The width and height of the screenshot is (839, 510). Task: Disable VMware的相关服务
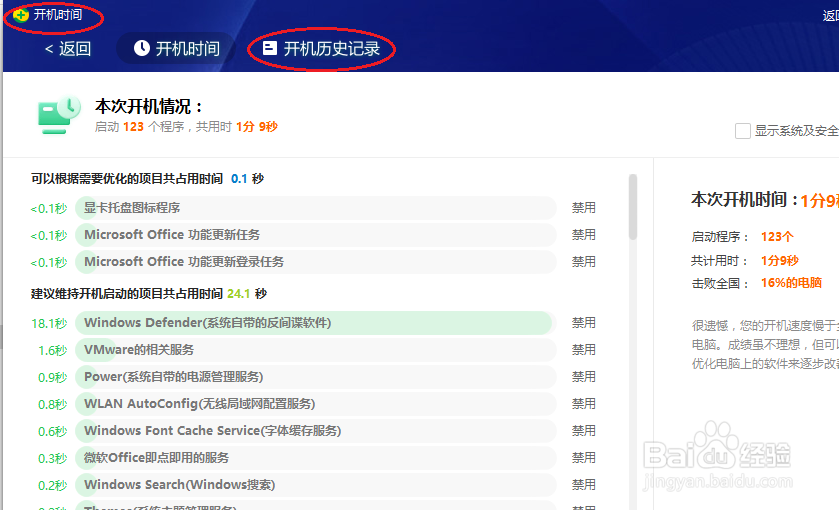click(x=583, y=350)
